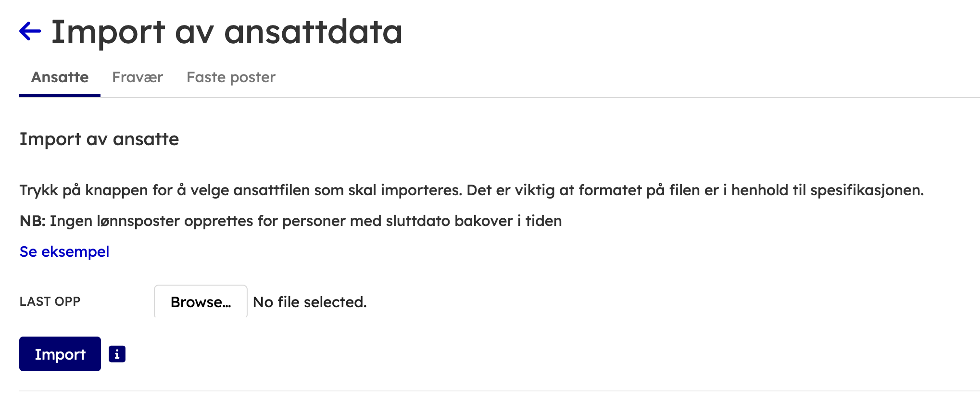The width and height of the screenshot is (980, 401).
Task: Click the sentence about lønnsposter and sluttdato
Action: 306,221
